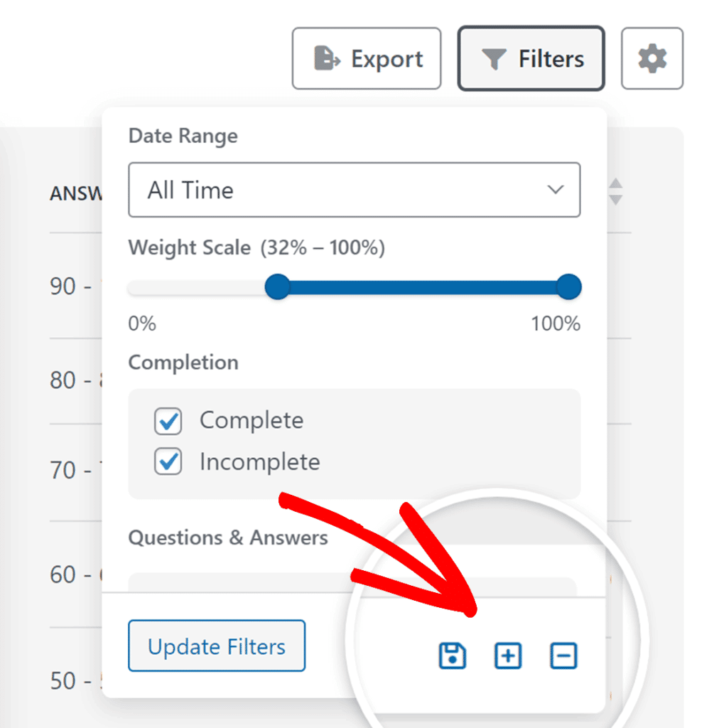Click the minus collapse-all icon
The image size is (724, 728).
pyautogui.click(x=563, y=655)
